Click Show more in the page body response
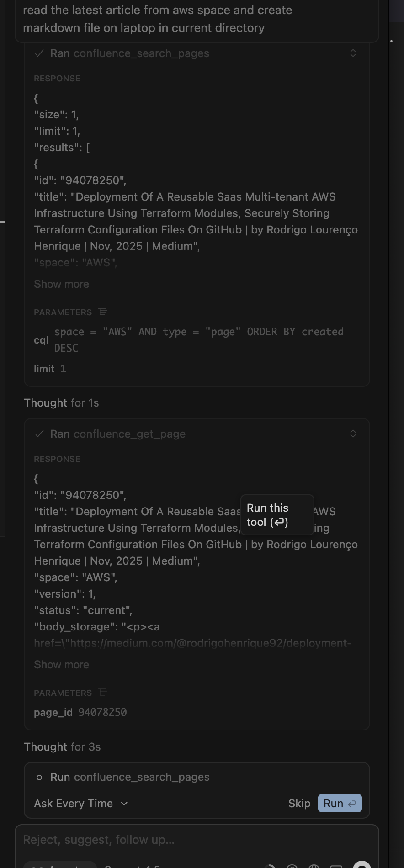404x868 pixels. pyautogui.click(x=61, y=664)
